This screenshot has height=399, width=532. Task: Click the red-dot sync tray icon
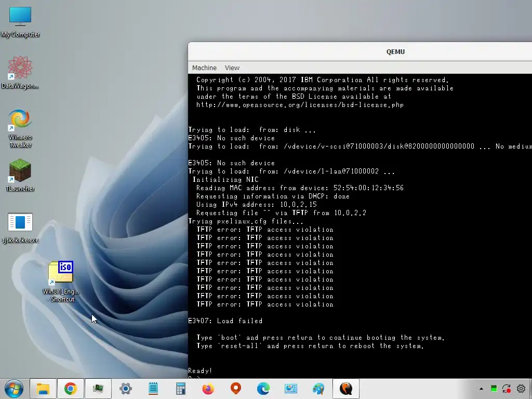(x=507, y=389)
